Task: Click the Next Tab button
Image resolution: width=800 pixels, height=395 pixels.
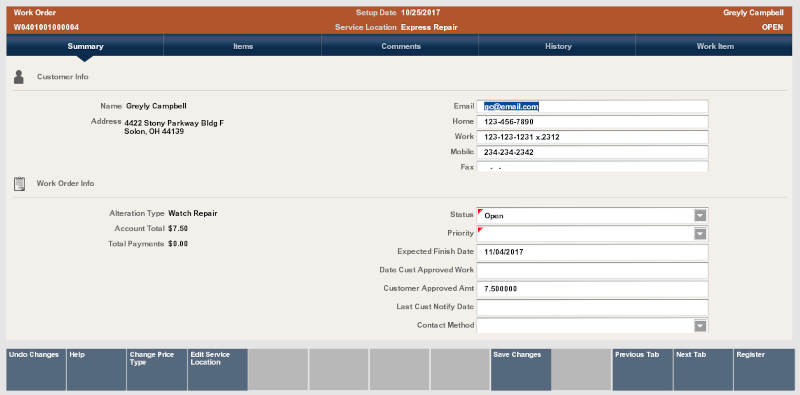Action: pos(703,369)
